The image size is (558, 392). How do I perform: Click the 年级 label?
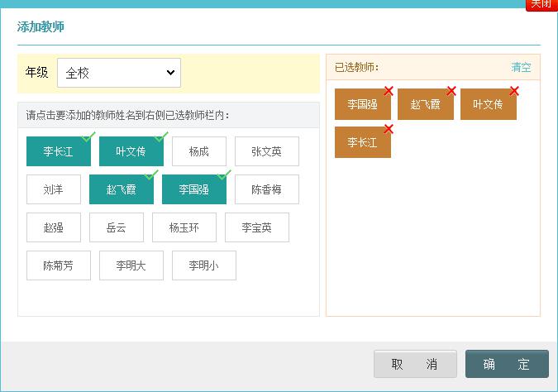tap(36, 72)
